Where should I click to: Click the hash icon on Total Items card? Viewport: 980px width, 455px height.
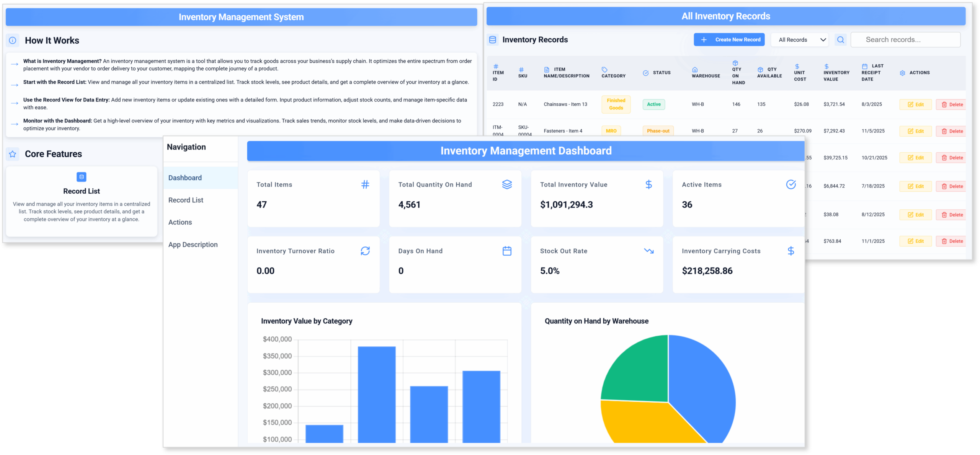tap(365, 184)
